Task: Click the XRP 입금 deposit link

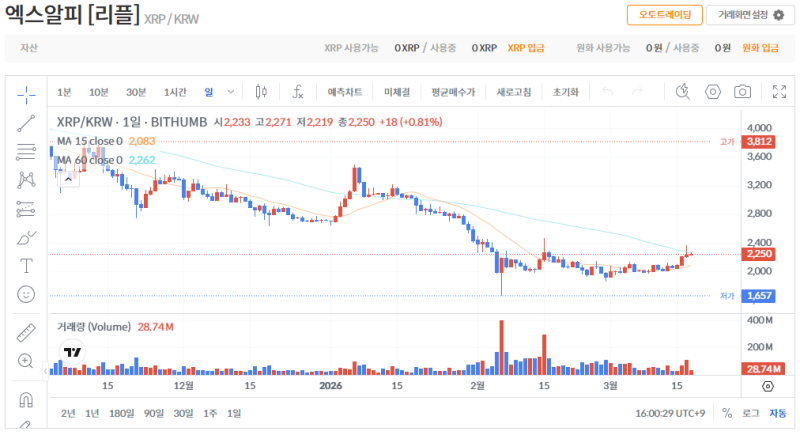Action: (x=526, y=48)
